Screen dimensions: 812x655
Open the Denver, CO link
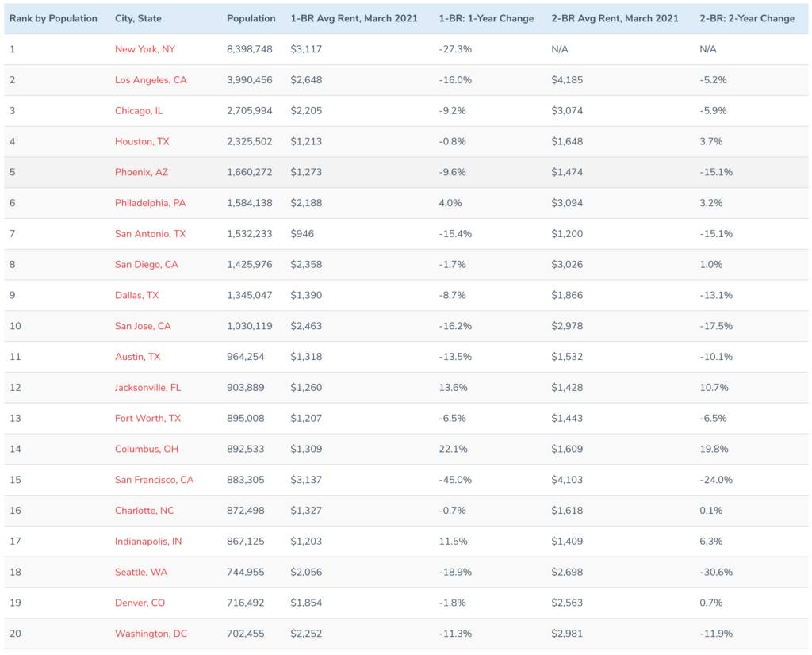click(140, 603)
